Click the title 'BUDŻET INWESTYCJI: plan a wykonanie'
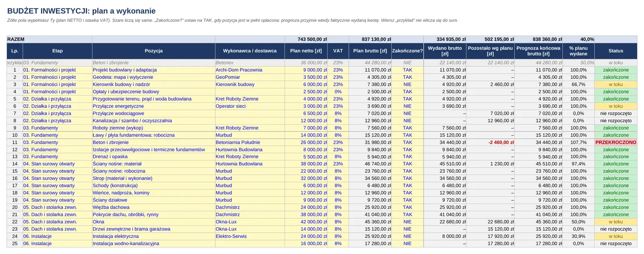This screenshot has height=254, width=644. click(x=81, y=11)
